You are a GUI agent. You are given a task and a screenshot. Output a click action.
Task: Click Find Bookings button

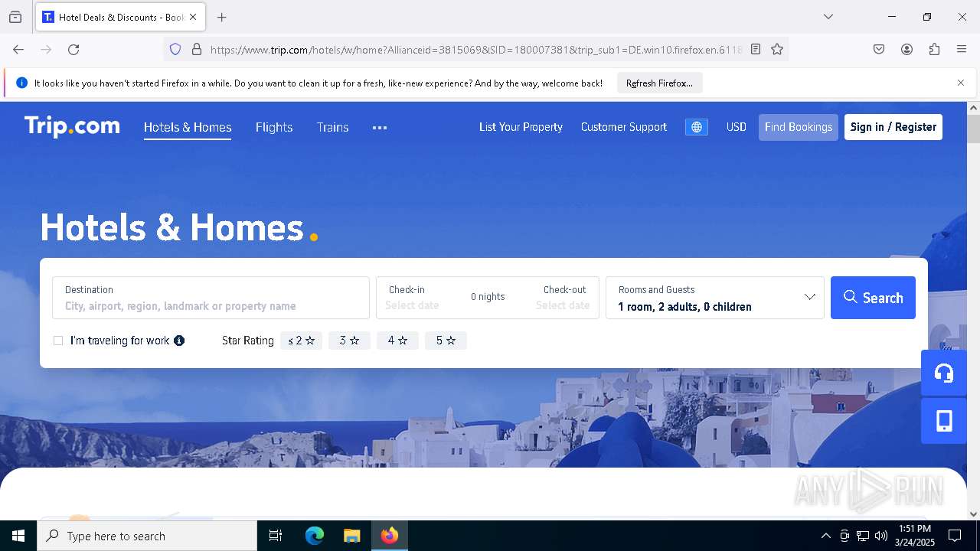click(x=799, y=127)
